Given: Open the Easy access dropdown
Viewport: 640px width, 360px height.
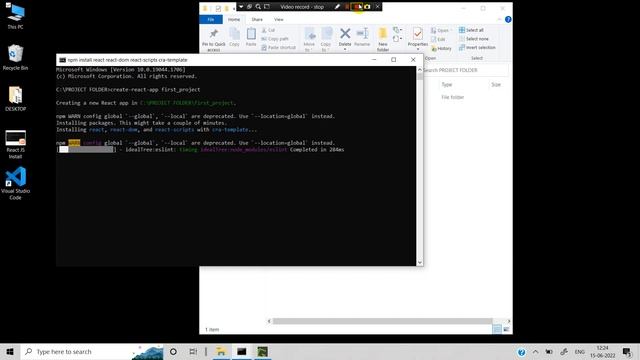Looking at the screenshot, I should click(x=397, y=39).
